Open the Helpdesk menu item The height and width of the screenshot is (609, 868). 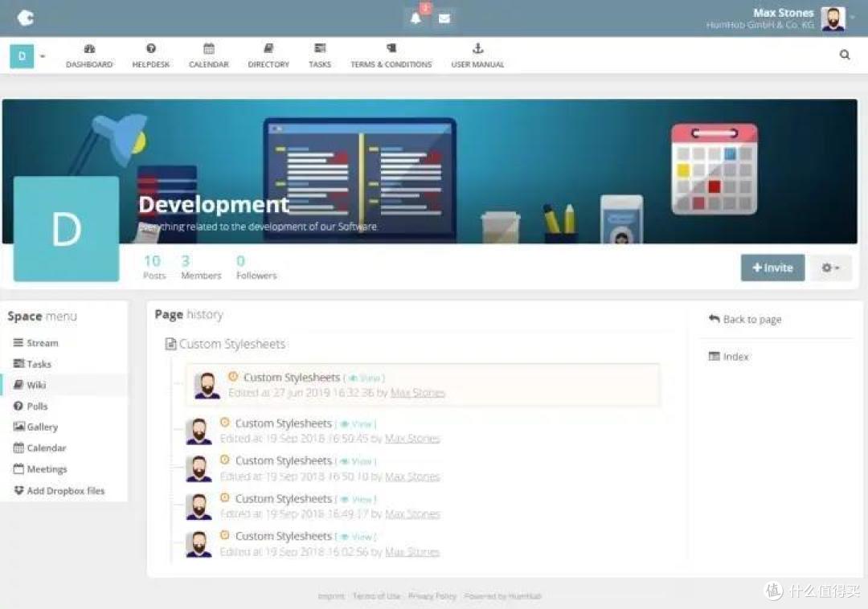[x=150, y=56]
